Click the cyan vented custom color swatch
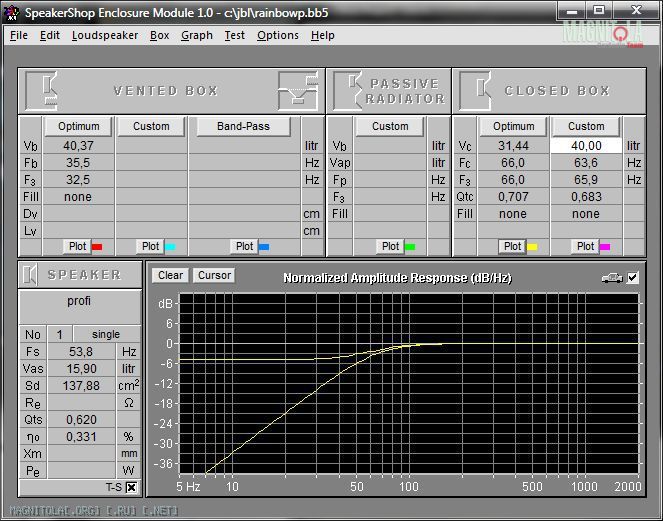The image size is (663, 521). [170, 247]
